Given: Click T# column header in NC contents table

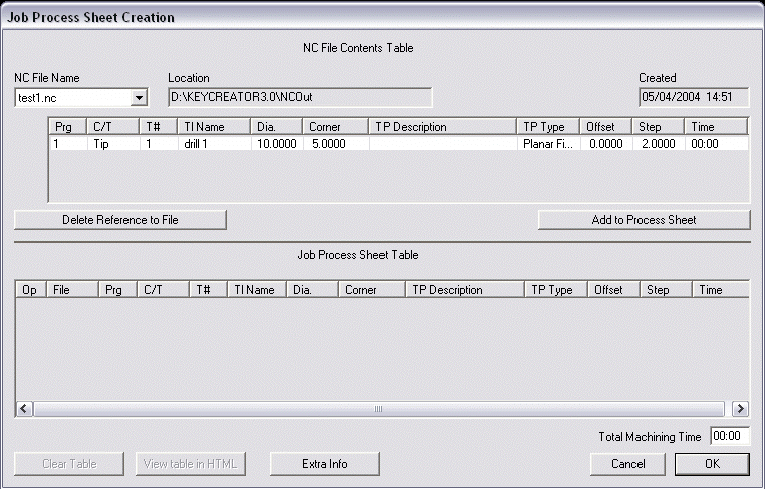Looking at the screenshot, I should [x=159, y=127].
